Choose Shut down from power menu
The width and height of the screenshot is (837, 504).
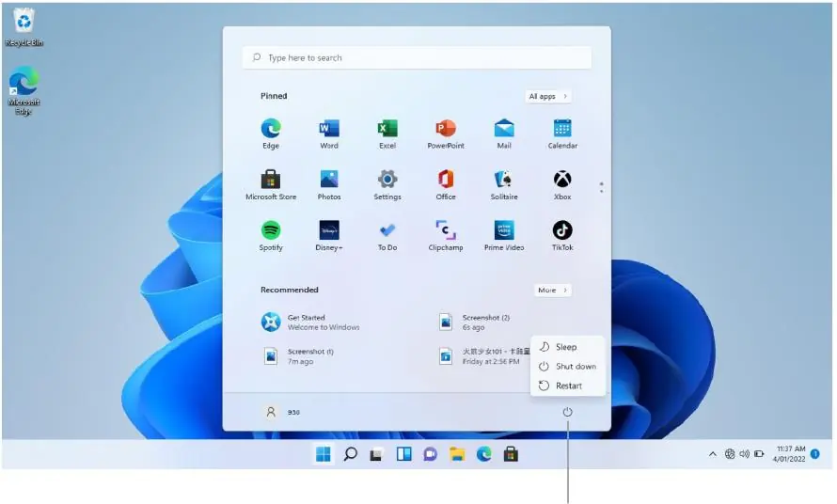click(567, 367)
